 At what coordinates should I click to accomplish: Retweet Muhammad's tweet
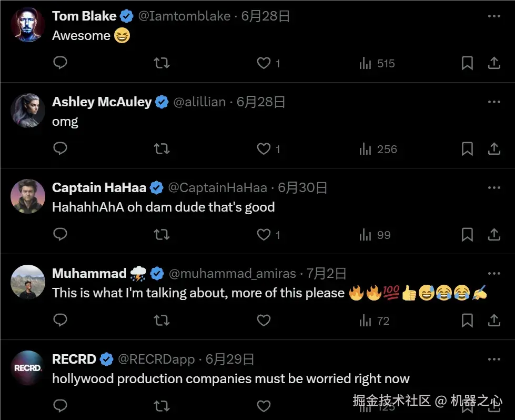pyautogui.click(x=161, y=320)
